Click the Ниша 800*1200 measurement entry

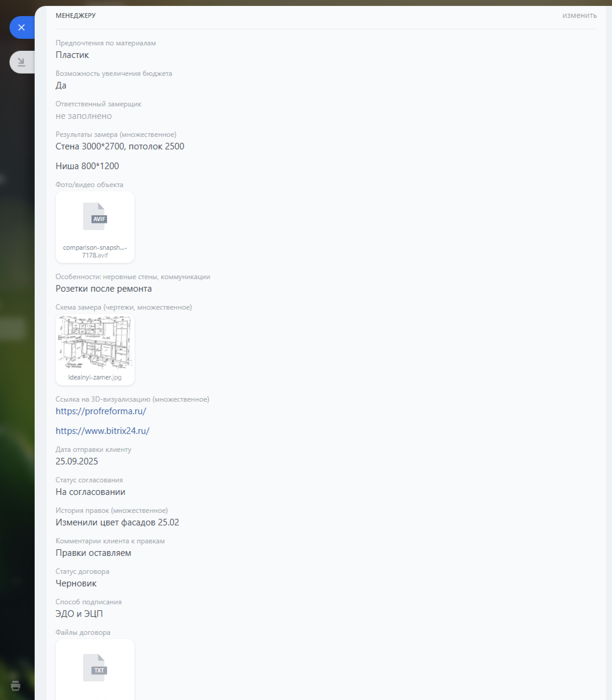pos(87,166)
